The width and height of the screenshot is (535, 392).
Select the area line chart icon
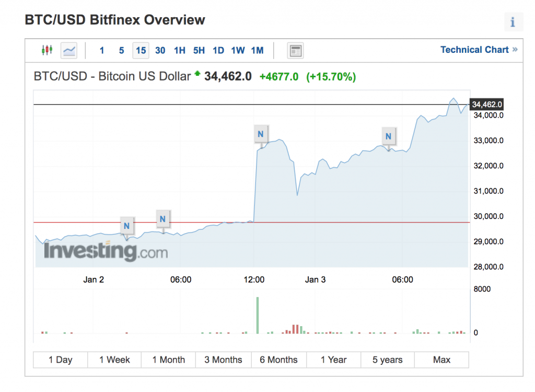[x=69, y=51]
